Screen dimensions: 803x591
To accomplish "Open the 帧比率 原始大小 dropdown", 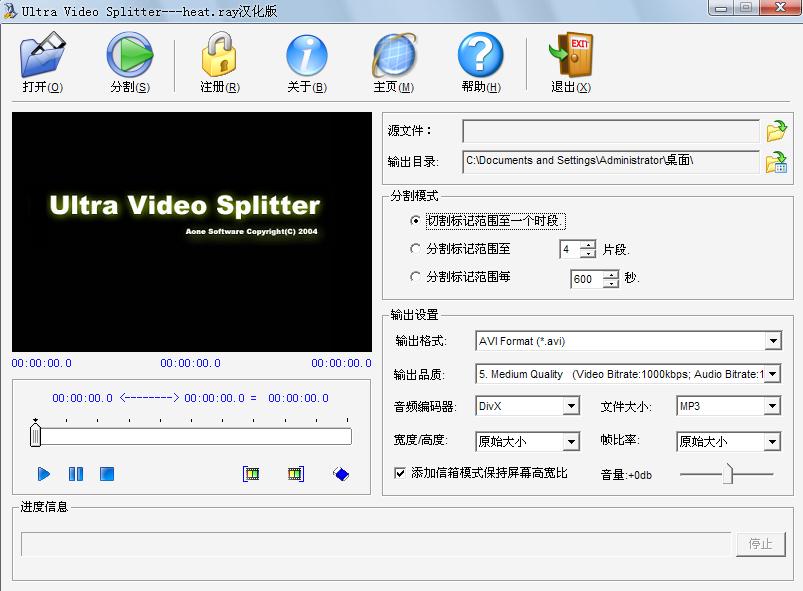I will pyautogui.click(x=772, y=442).
